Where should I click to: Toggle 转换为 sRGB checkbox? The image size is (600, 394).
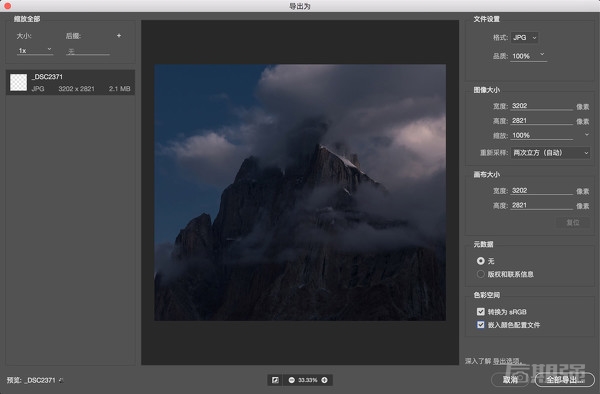pyautogui.click(x=481, y=312)
